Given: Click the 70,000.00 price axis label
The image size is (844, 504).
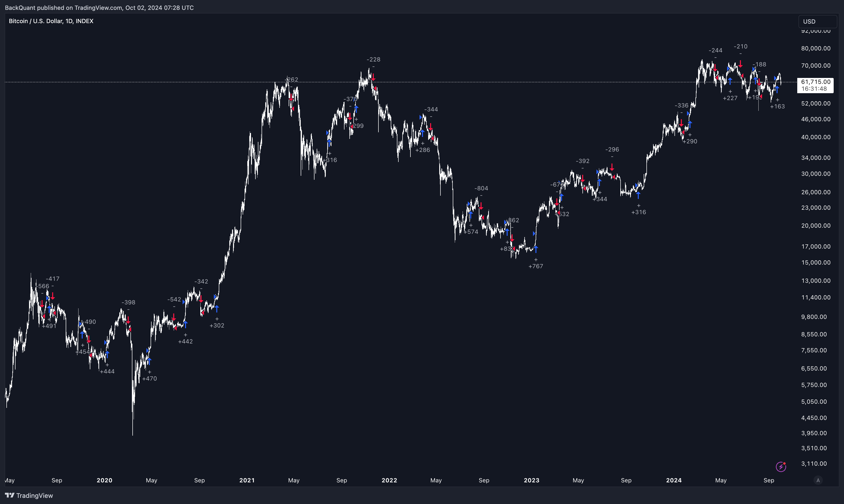Looking at the screenshot, I should [815, 66].
